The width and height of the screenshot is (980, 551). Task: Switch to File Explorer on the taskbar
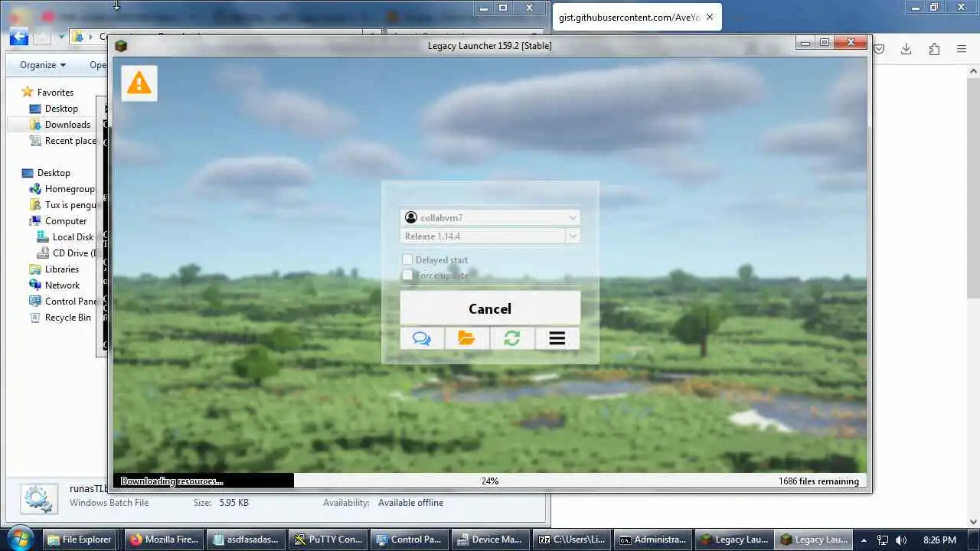80,540
